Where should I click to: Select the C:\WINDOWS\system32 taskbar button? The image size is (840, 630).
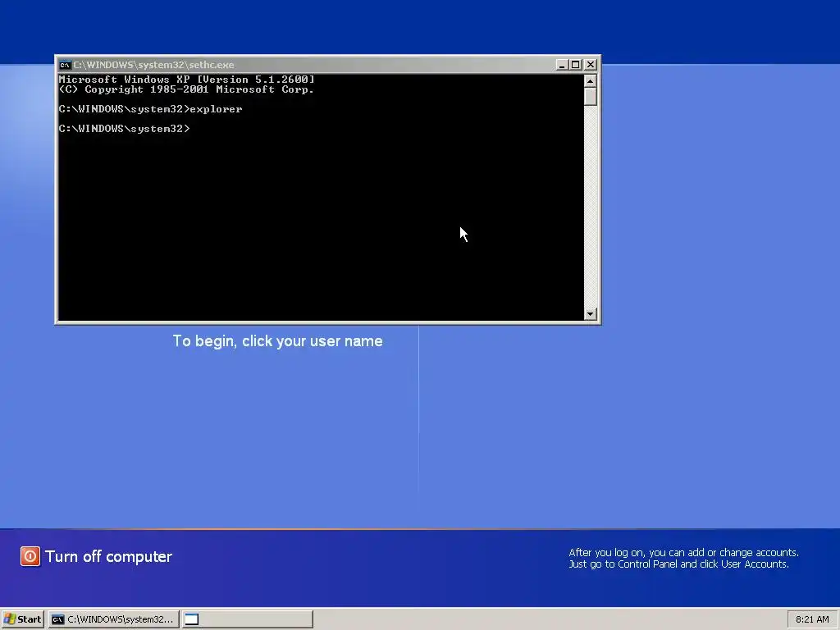click(113, 619)
